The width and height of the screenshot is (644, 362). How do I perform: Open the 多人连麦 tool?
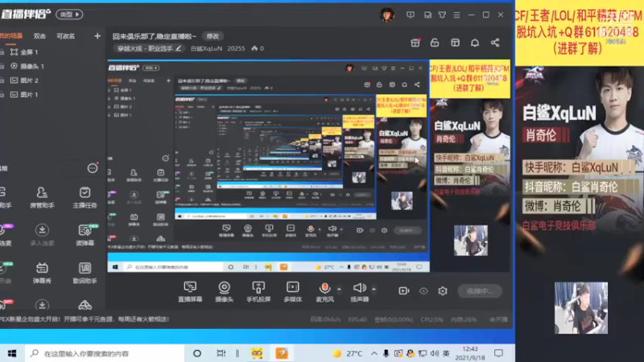point(42,235)
